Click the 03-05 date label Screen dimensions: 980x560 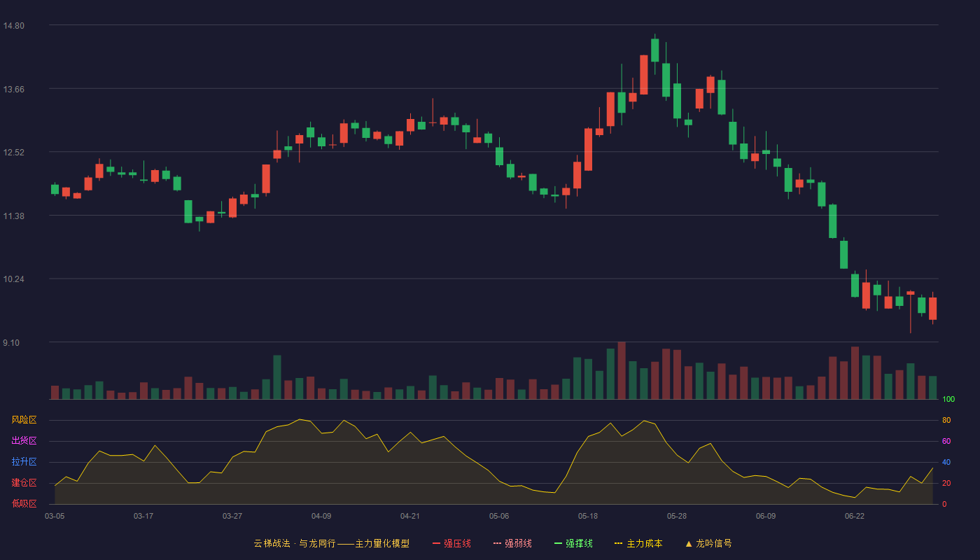[x=55, y=516]
